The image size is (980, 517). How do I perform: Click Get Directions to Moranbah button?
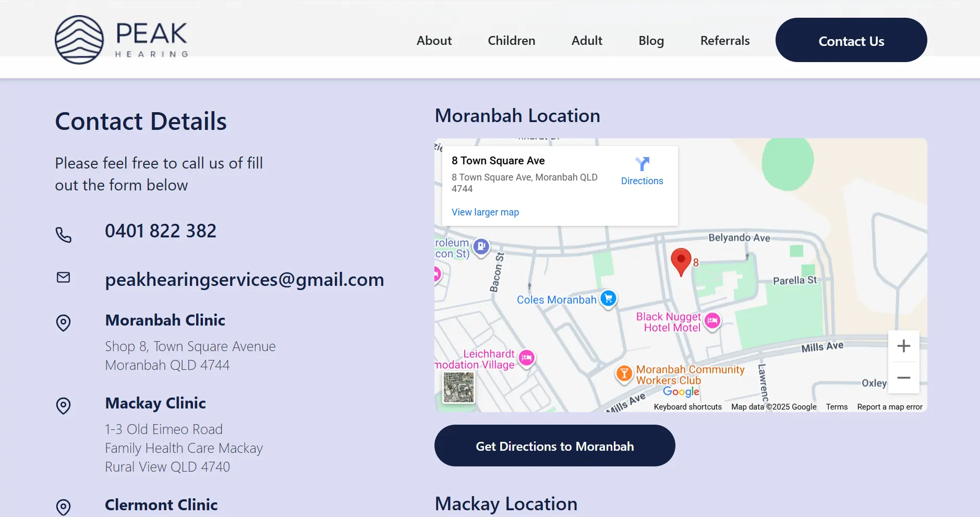[x=554, y=446]
